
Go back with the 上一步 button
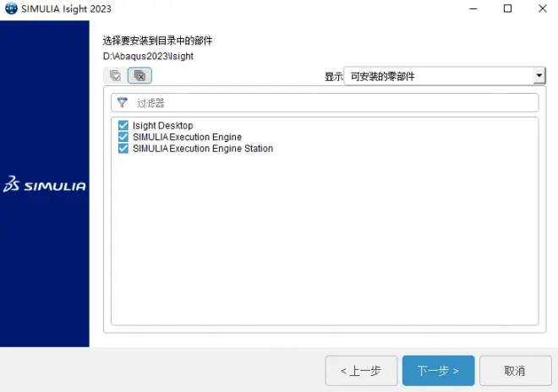coord(361,371)
